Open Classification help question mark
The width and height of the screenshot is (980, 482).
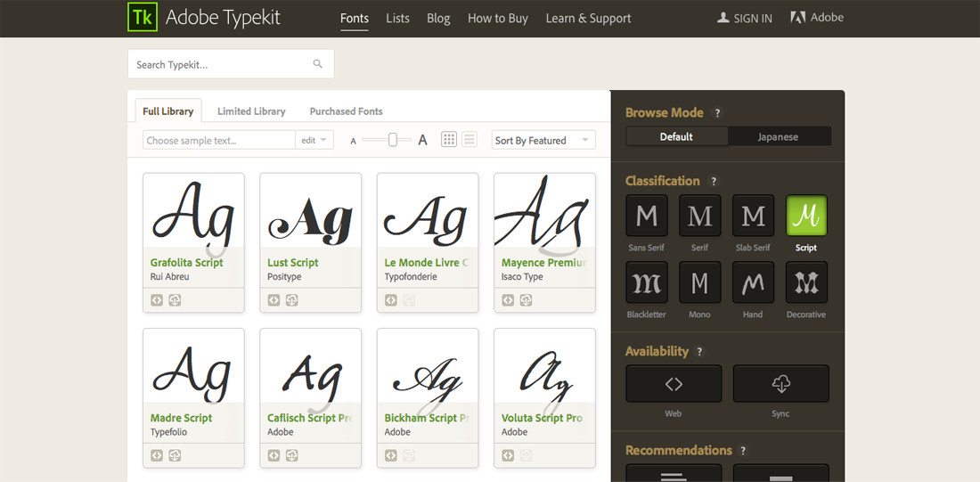pos(714,181)
